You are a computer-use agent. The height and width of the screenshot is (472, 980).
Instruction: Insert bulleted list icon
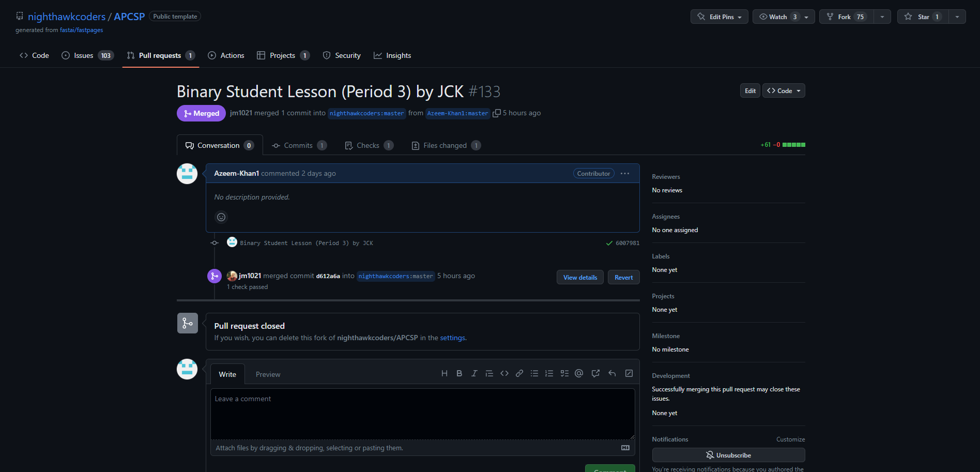(x=534, y=373)
